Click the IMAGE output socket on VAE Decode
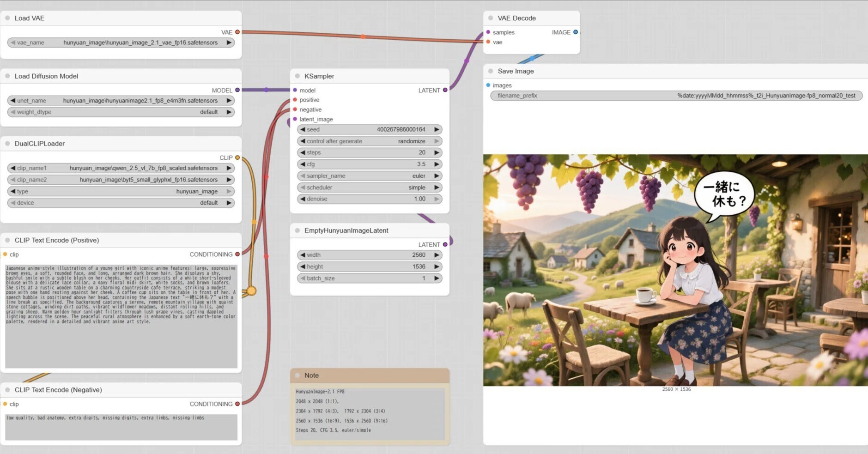868x454 pixels. 576,32
